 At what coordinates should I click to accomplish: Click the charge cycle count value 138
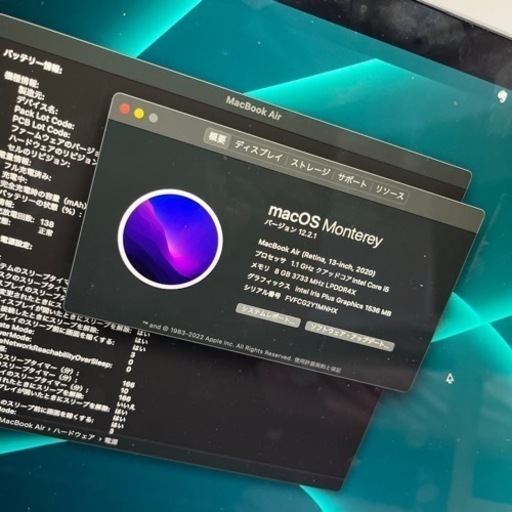47,222
